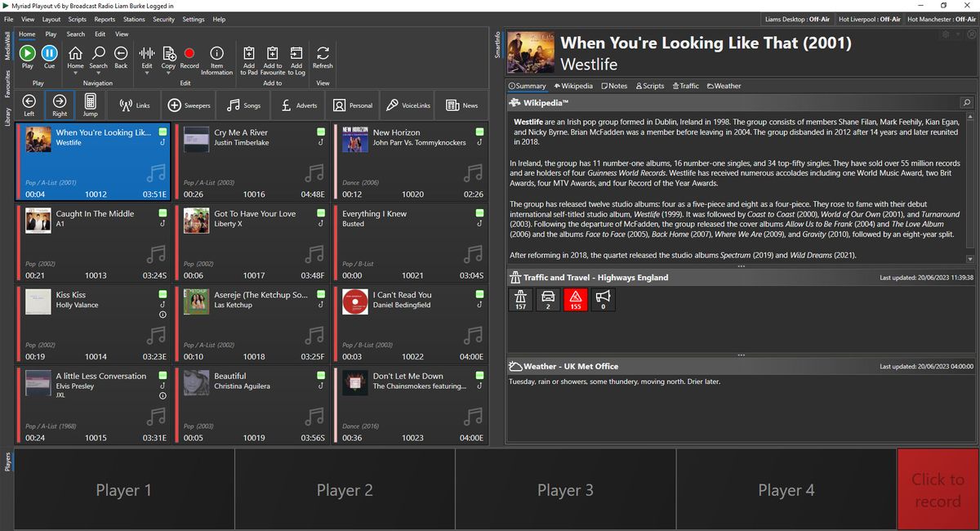This screenshot has height=531, width=980.
Task: Toggle the green indicator on Cry Me A River
Action: pos(321,132)
